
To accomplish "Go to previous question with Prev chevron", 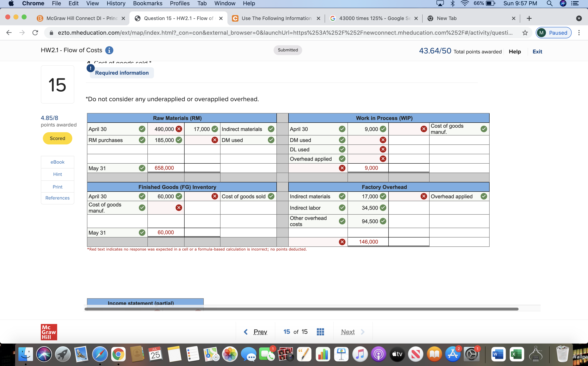I will pyautogui.click(x=246, y=332).
